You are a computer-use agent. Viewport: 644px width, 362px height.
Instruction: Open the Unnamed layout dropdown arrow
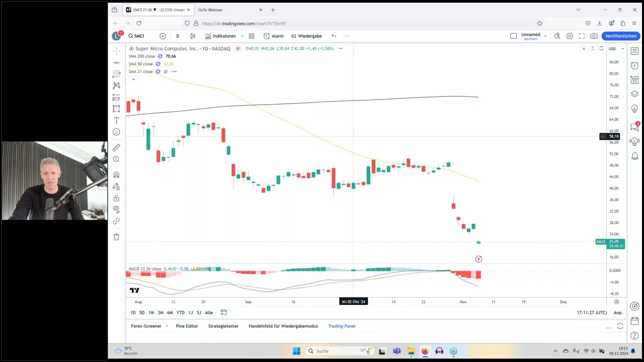coord(545,36)
